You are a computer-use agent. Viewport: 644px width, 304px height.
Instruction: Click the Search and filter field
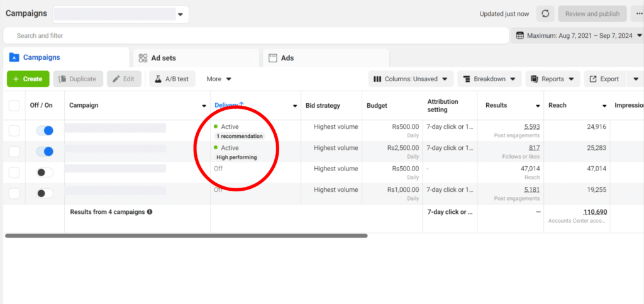252,36
